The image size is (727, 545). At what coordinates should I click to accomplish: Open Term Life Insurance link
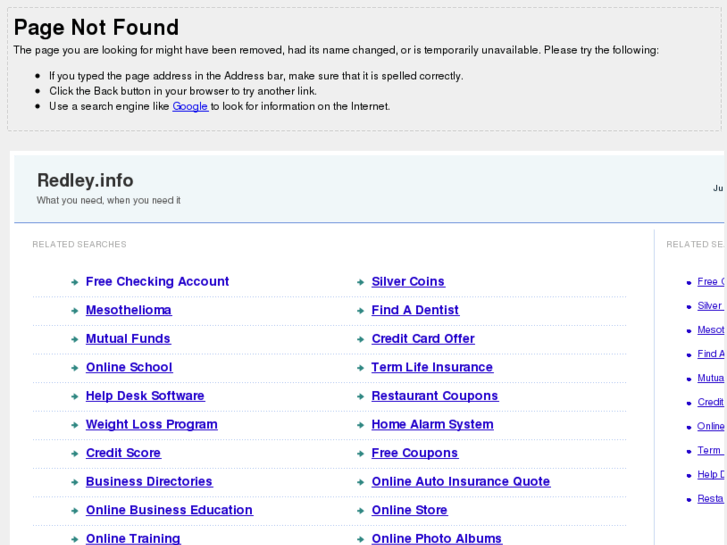pos(432,367)
